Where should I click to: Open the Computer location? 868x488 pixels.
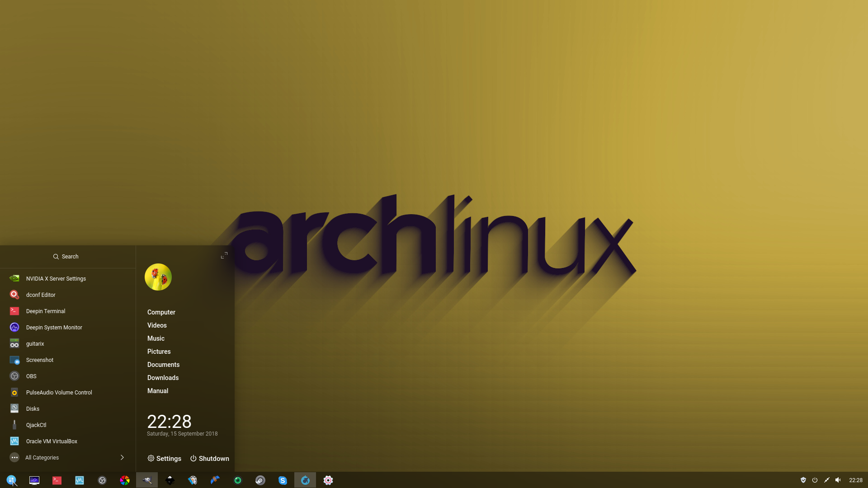pos(161,312)
